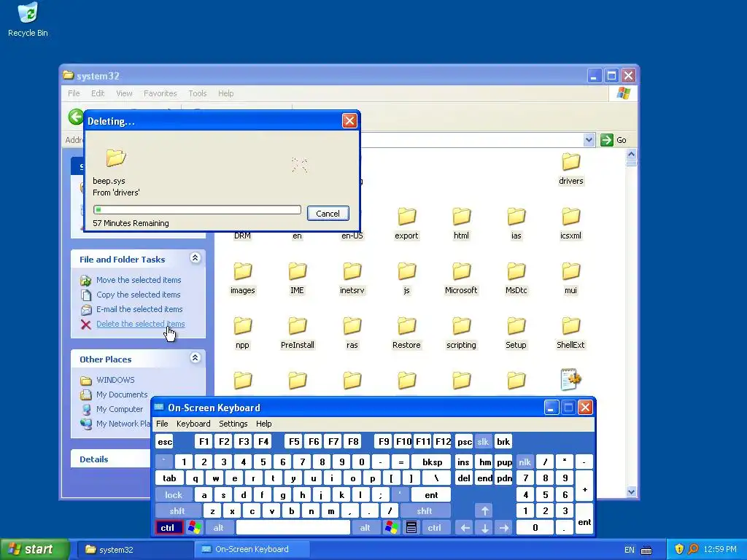Click the Back arrow in Explorer toolbar

75,117
